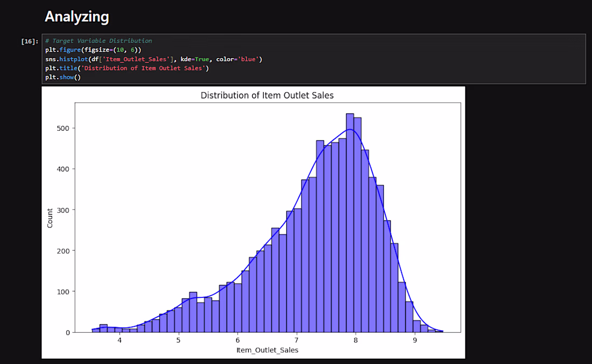The height and width of the screenshot is (364, 592).
Task: Click the Target Variable Distribution comment line
Action: click(98, 41)
